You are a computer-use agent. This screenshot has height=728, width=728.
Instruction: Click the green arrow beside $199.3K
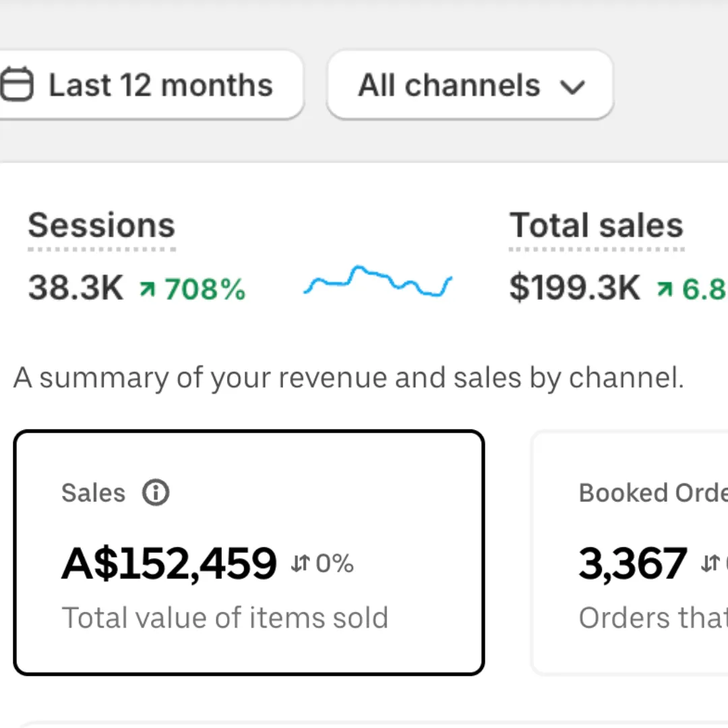pos(665,290)
